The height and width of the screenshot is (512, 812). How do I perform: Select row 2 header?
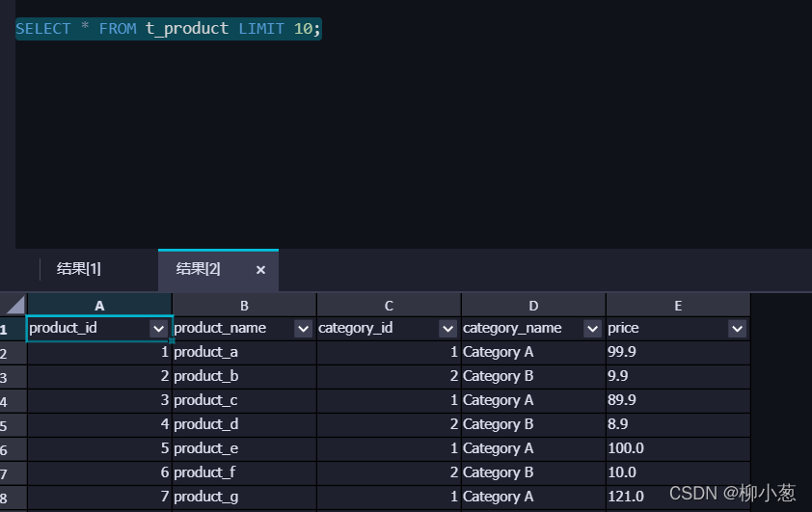(x=13, y=353)
